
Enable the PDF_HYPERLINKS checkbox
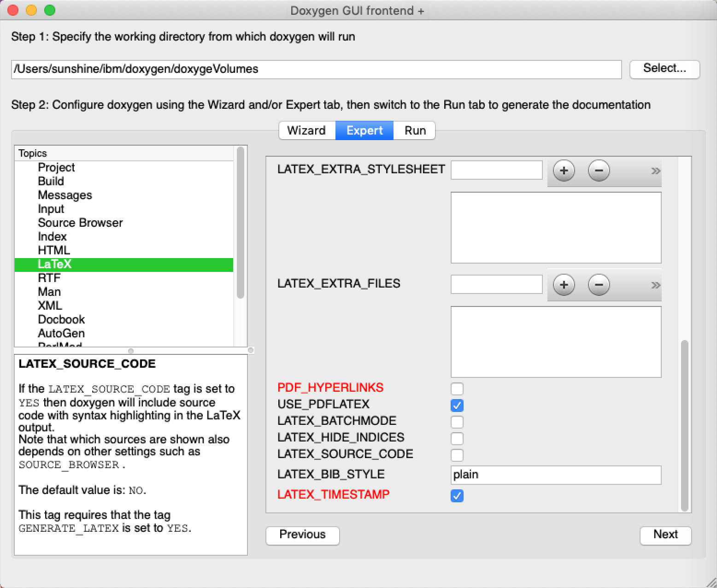[x=457, y=388]
